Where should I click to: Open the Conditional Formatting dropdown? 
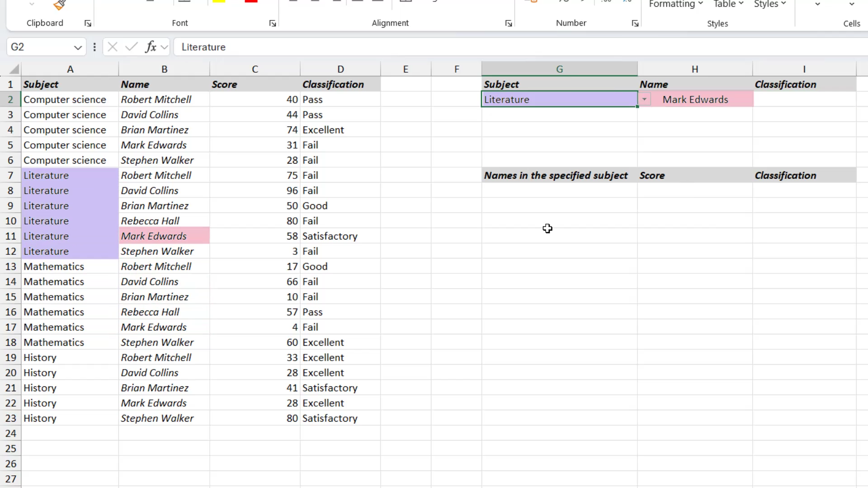676,4
